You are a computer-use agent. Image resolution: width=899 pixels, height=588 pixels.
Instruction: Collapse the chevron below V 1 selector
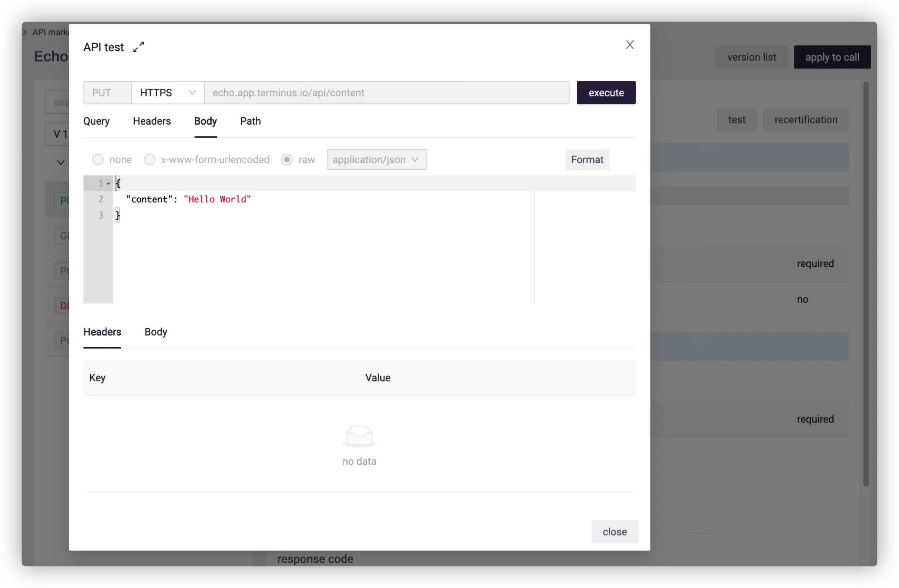[x=61, y=162]
